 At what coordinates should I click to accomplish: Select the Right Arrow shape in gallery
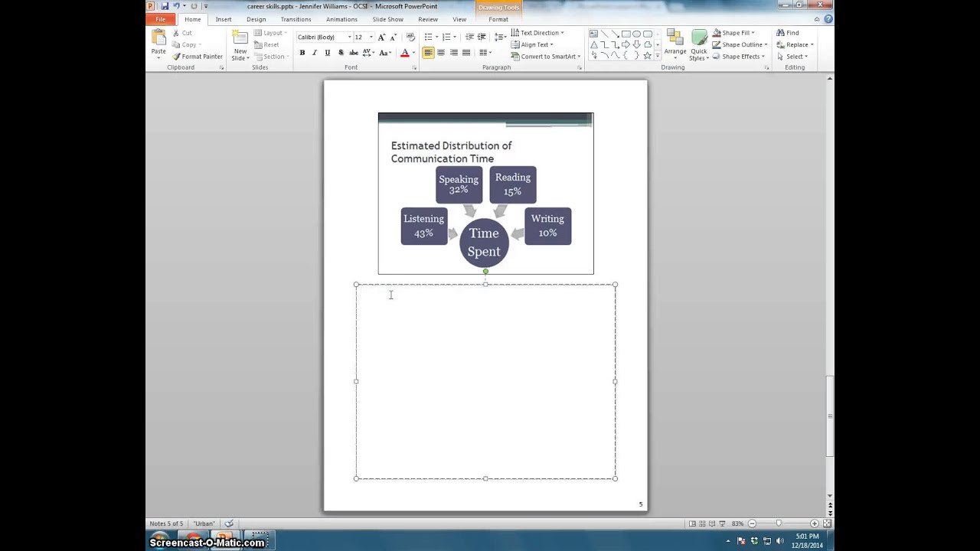(626, 44)
